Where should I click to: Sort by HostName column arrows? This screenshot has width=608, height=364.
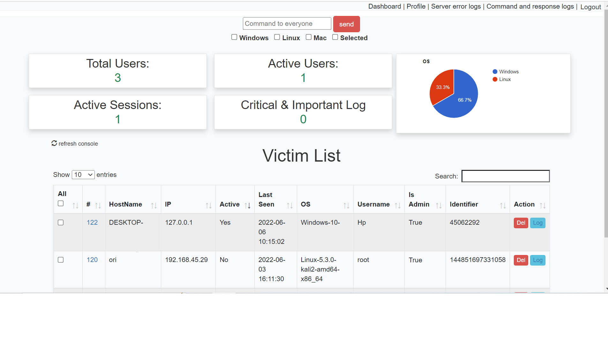pos(154,206)
